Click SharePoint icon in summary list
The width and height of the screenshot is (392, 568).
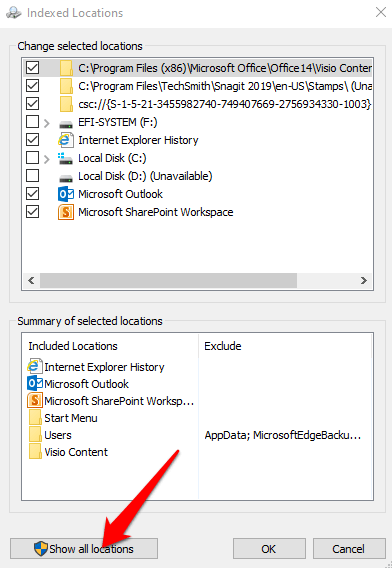pos(35,401)
